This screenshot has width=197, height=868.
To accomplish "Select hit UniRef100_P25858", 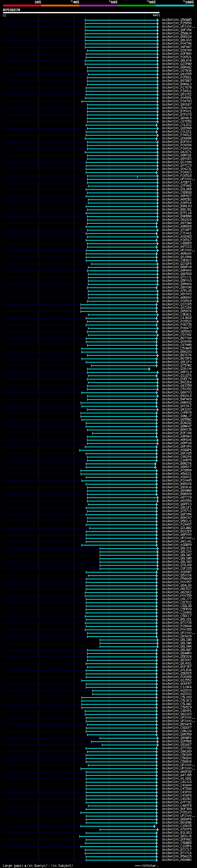I will coord(177,24).
